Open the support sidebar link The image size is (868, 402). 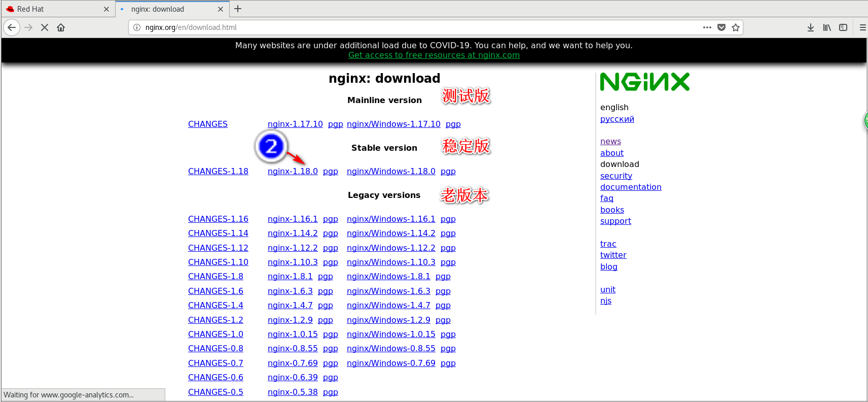point(616,221)
